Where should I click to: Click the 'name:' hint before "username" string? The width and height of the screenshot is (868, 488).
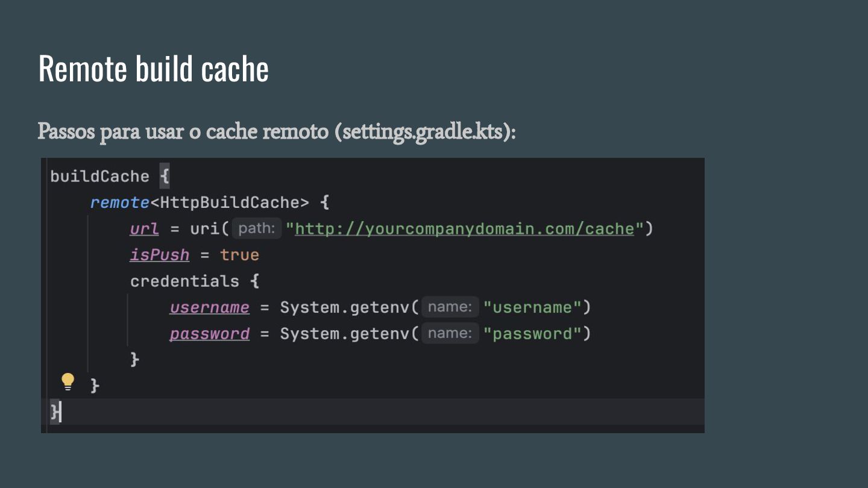450,307
